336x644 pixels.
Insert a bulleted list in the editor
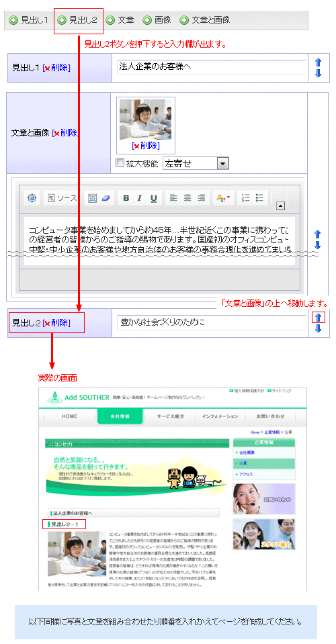pyautogui.click(x=259, y=198)
